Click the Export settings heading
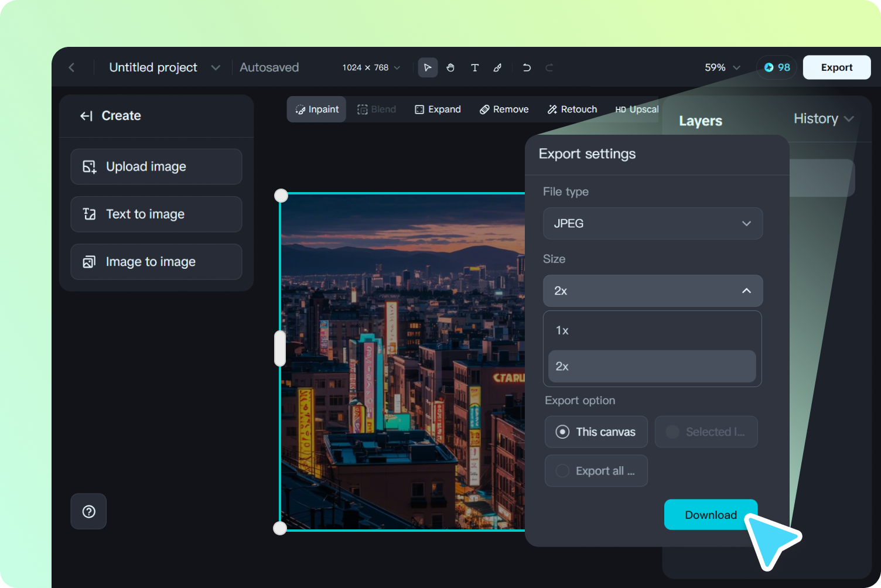The height and width of the screenshot is (588, 881). click(x=587, y=154)
